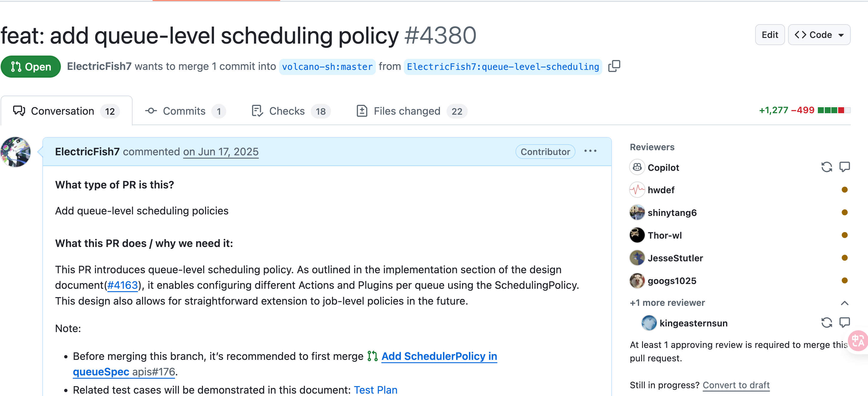Open the Code dropdown button
This screenshot has width=868, height=396.
tap(819, 35)
